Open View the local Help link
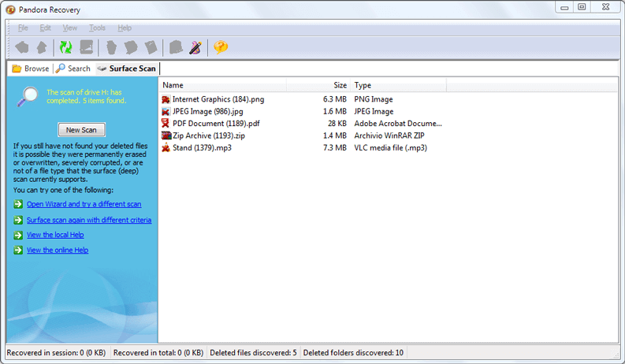 [x=55, y=235]
